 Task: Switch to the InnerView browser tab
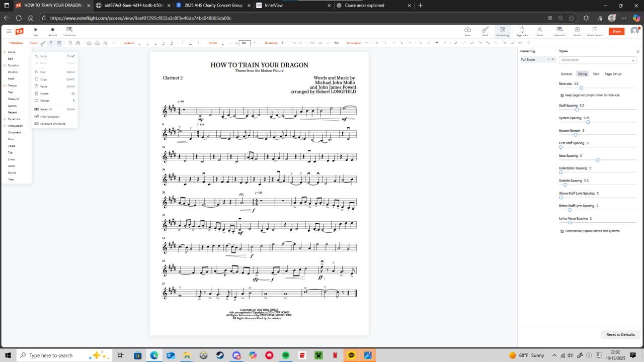tap(293, 6)
